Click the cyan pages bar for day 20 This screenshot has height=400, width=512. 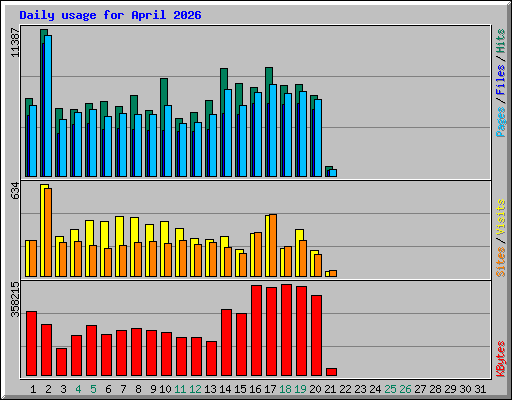pyautogui.click(x=318, y=138)
